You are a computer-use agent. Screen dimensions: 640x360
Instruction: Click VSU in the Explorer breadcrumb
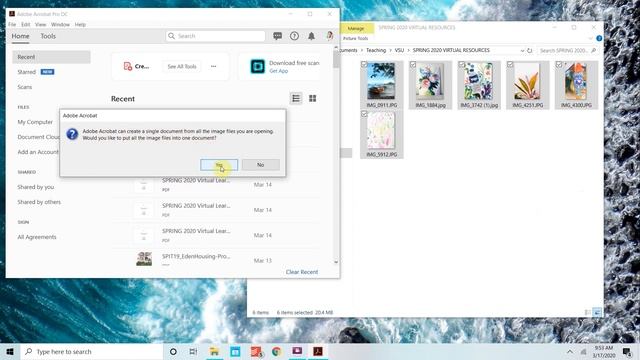(x=399, y=50)
